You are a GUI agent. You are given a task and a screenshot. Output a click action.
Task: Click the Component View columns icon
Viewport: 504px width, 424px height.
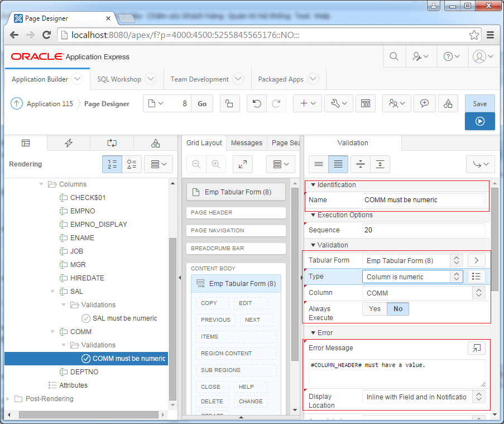tap(366, 103)
